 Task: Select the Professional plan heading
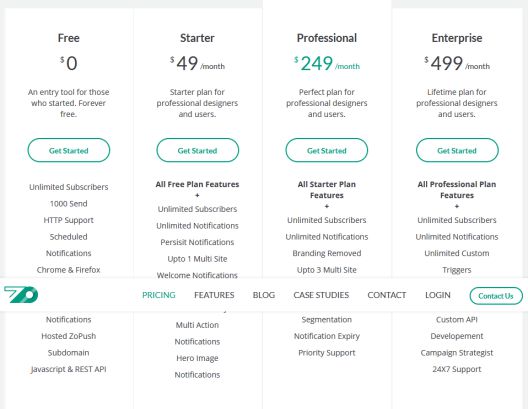pyautogui.click(x=327, y=38)
